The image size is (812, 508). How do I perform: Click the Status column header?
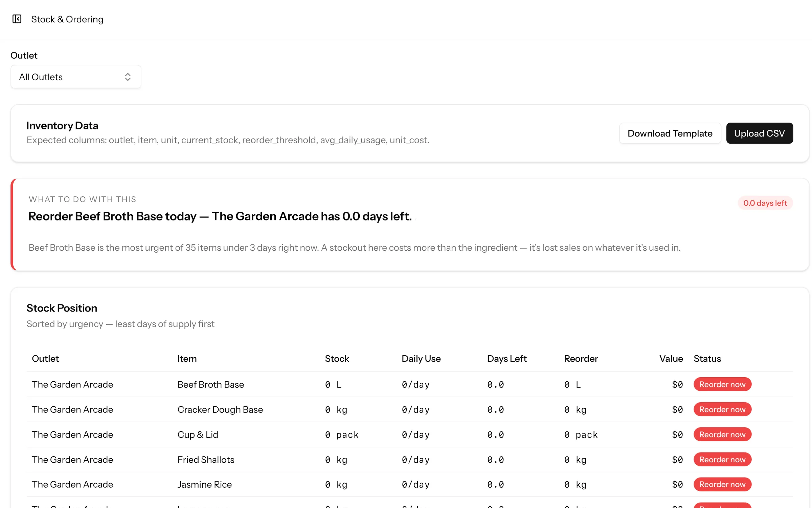707,359
